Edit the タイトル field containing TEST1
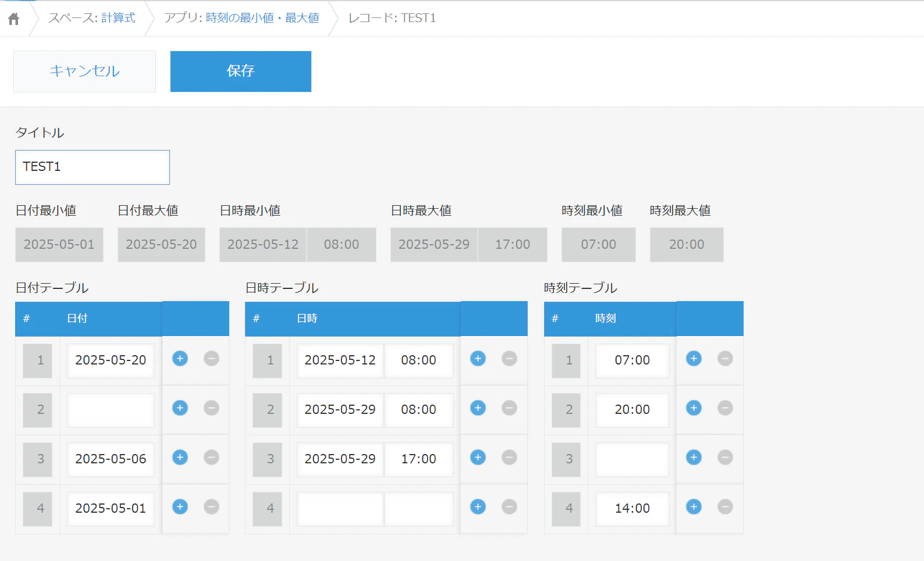 click(93, 167)
